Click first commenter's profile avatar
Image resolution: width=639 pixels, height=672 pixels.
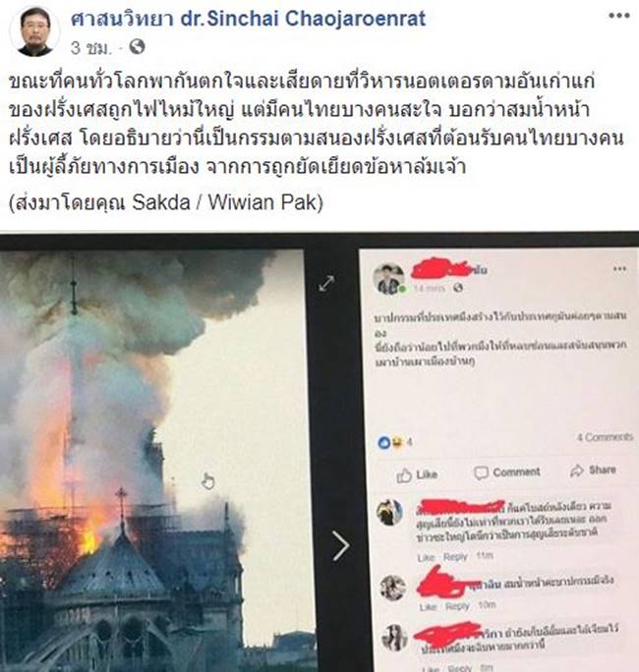coord(389,512)
